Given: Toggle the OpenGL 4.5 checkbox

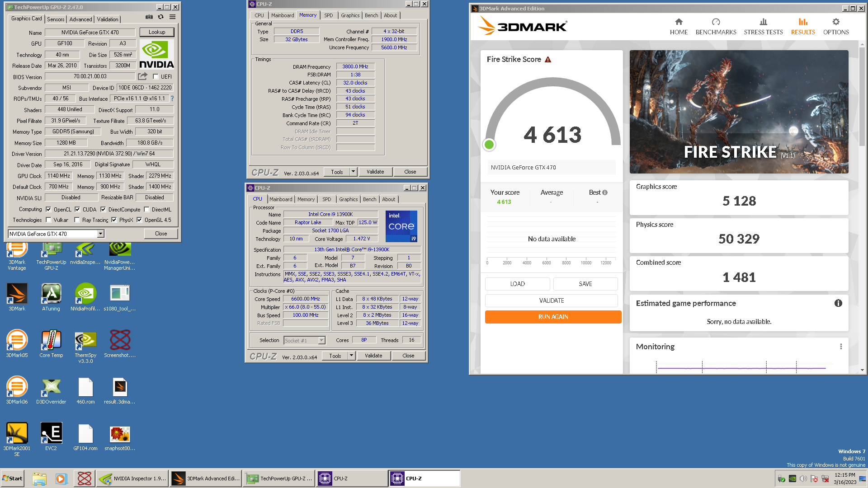Looking at the screenshot, I should click(x=139, y=220).
